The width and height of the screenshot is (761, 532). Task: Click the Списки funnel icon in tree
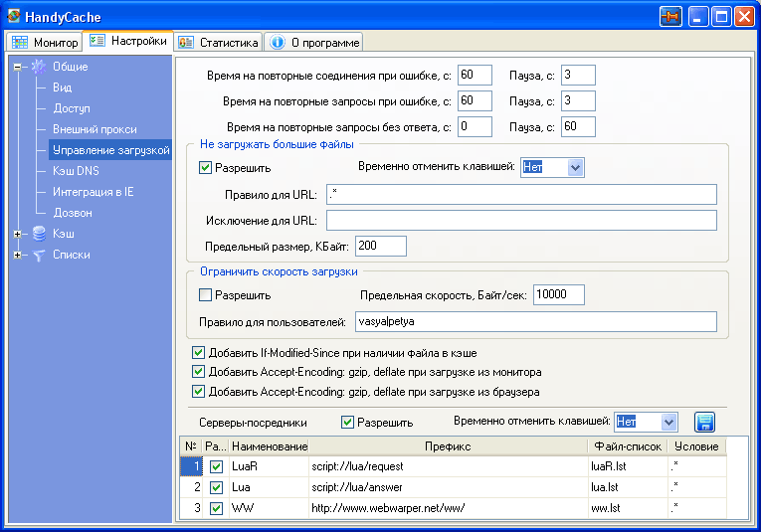[x=39, y=255]
